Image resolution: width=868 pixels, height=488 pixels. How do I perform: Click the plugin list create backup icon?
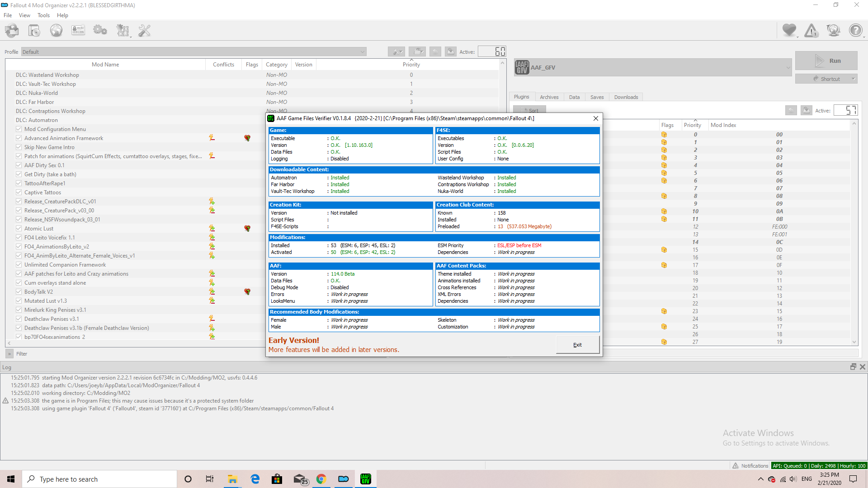806,110
